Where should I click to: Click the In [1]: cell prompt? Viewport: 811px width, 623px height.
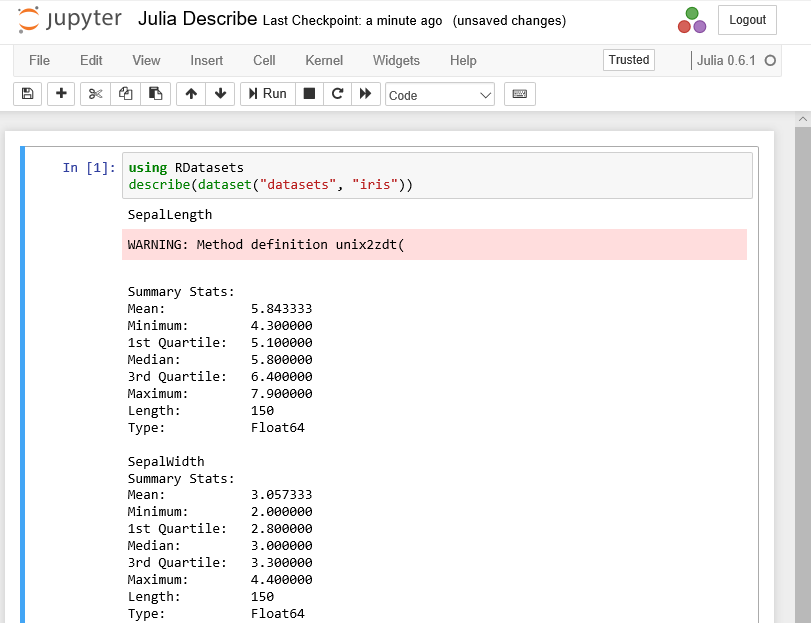(x=89, y=168)
